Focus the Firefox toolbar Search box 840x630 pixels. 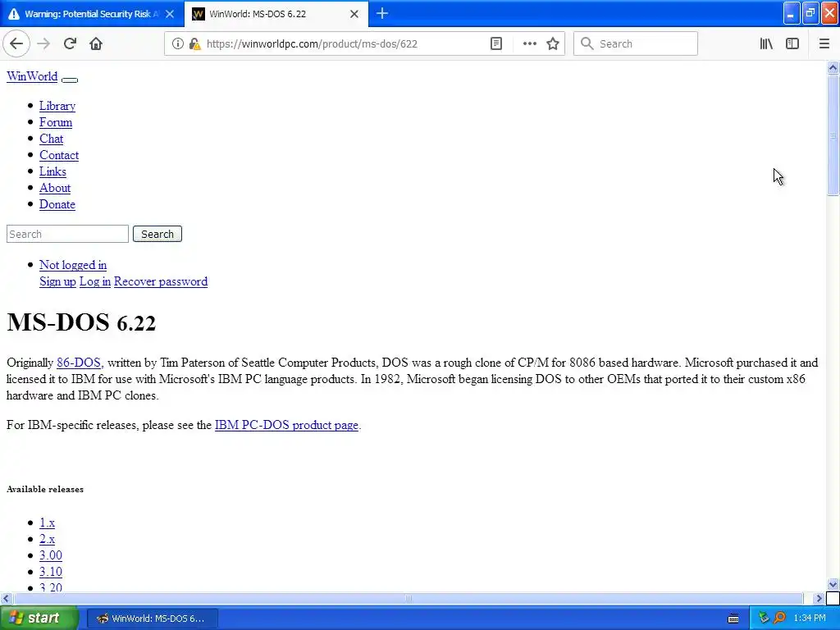click(636, 44)
